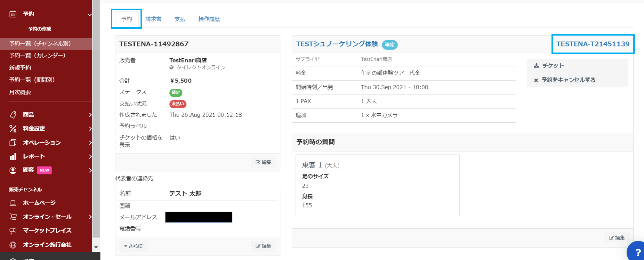Open the TESTシュノーケリング体験 product link
The image size is (644, 260).
[337, 44]
